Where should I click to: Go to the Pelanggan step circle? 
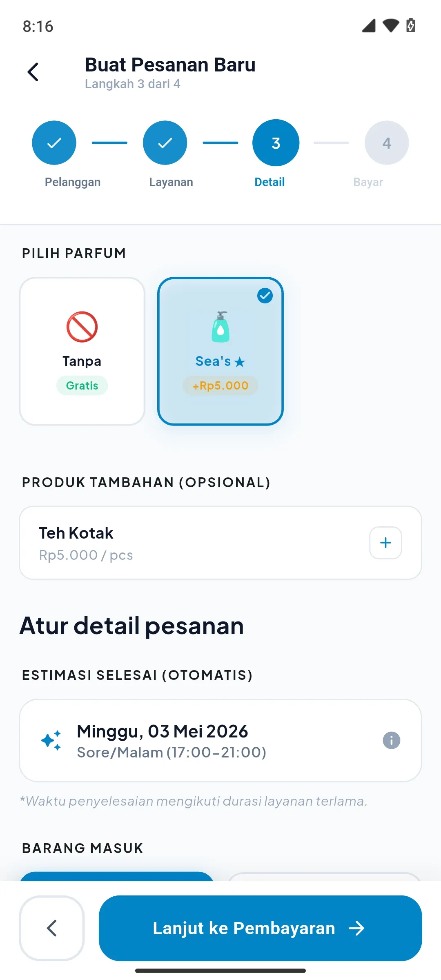(x=54, y=143)
